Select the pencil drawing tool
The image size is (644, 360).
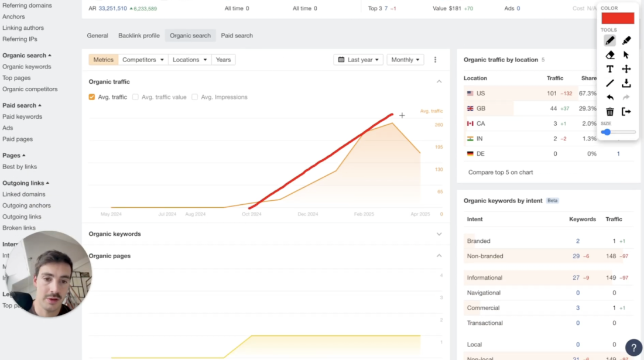(609, 40)
